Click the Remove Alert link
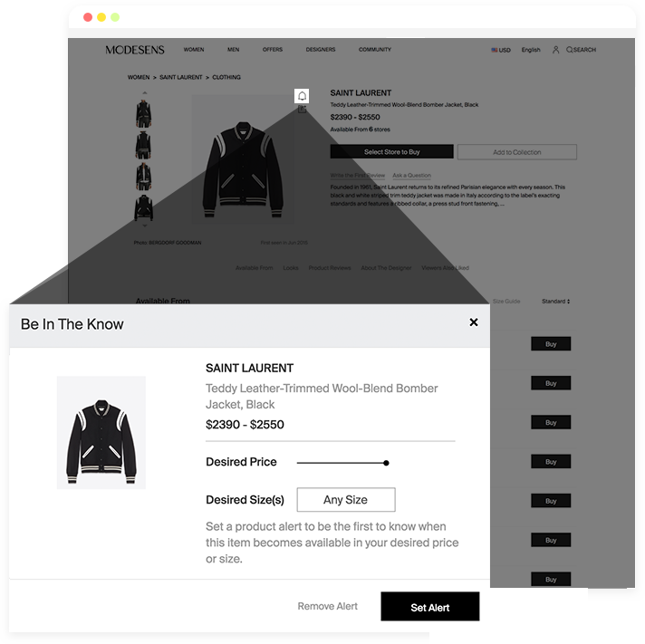 pos(327,606)
